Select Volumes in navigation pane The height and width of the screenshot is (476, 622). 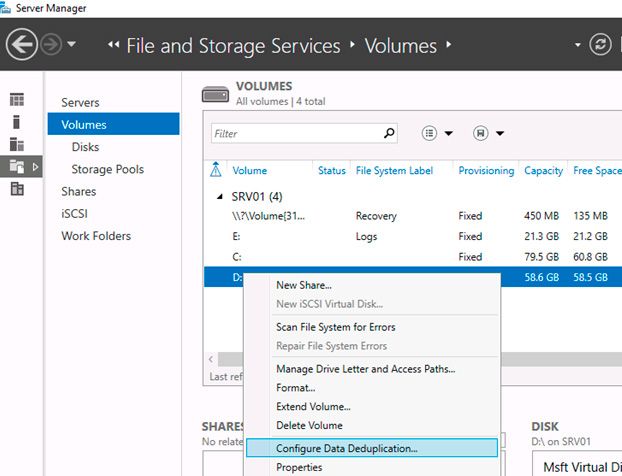(113, 124)
